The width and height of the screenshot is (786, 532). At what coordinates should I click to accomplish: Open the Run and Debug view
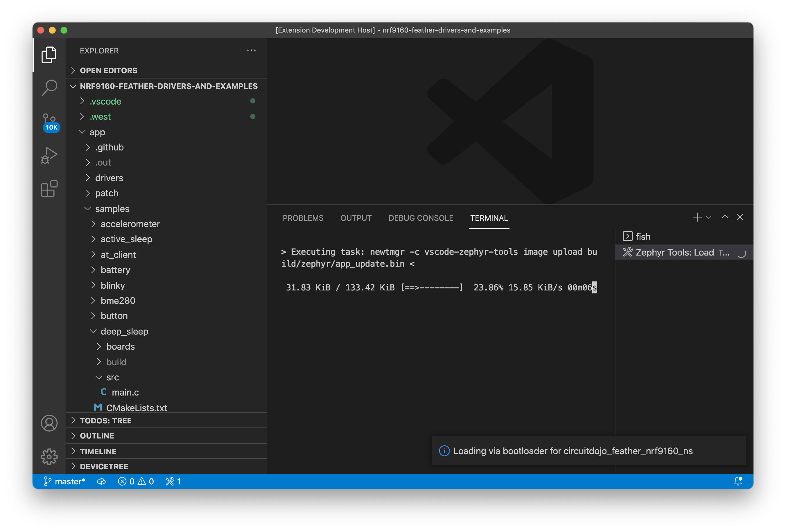(49, 155)
